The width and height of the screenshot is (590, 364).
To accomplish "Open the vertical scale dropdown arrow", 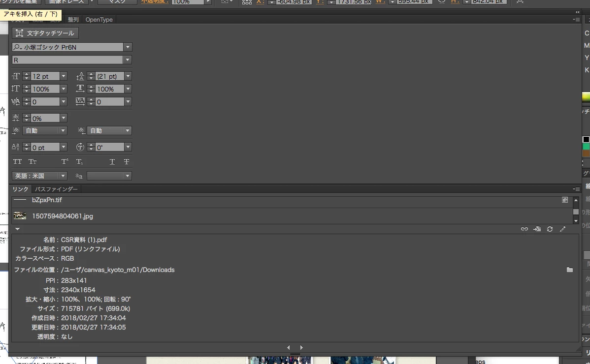I will pos(64,89).
